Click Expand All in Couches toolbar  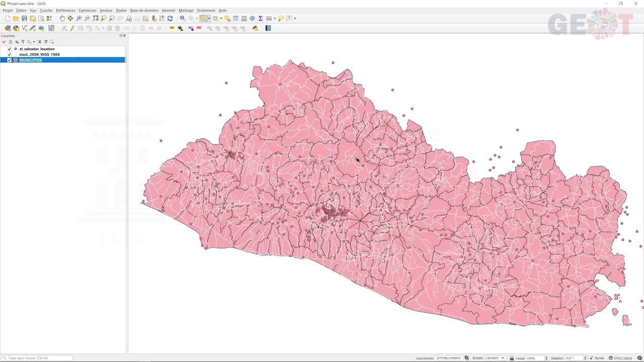pos(39,42)
